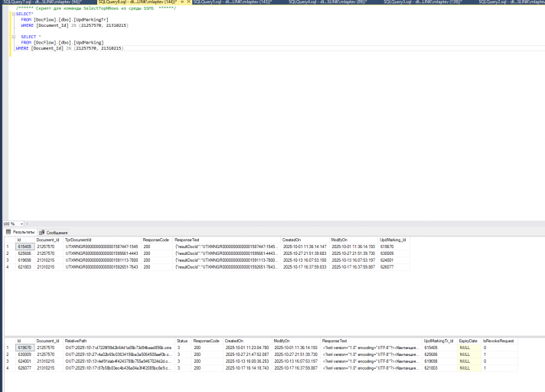
Task: Select cell Id 615405
Action: coord(25,247)
